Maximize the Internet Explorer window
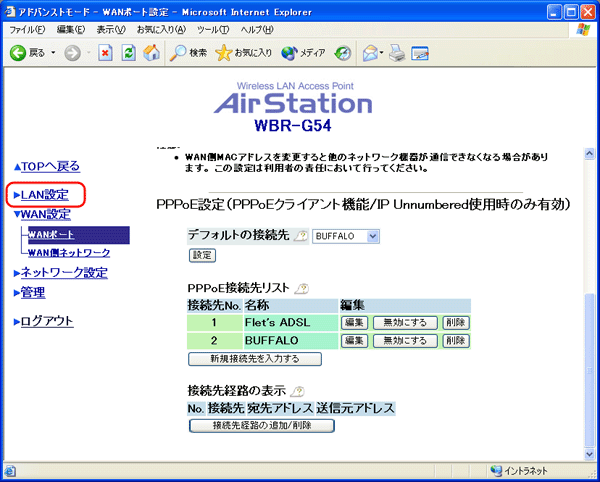The width and height of the screenshot is (600, 482). click(572, 12)
